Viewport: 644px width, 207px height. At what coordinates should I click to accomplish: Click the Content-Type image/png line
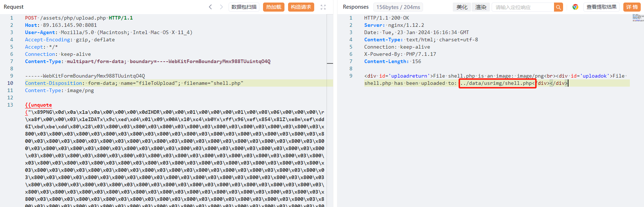tap(59, 90)
